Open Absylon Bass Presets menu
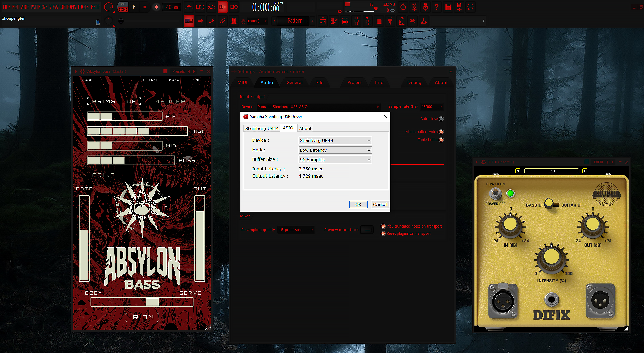 pyautogui.click(x=179, y=71)
